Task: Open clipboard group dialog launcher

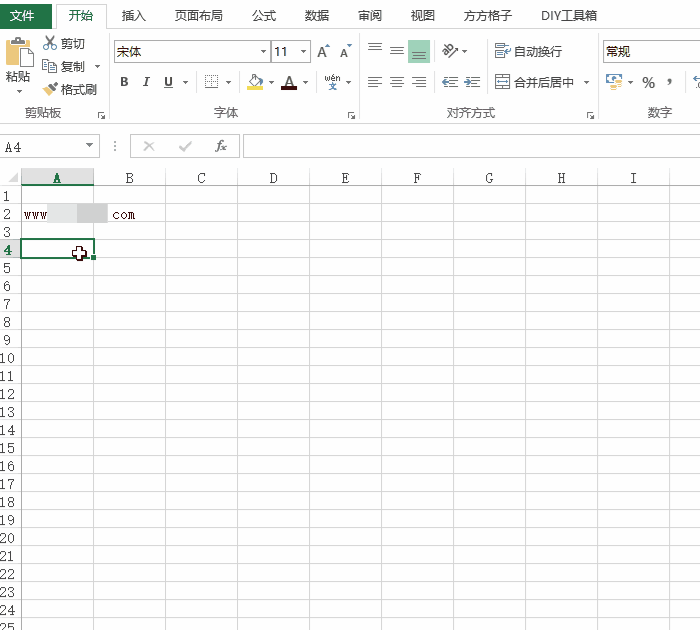Action: point(101,116)
